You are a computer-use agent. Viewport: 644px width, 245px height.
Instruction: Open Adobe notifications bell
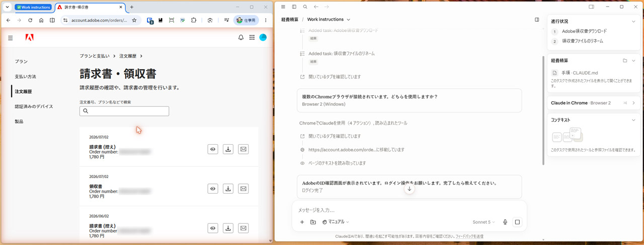pos(241,37)
